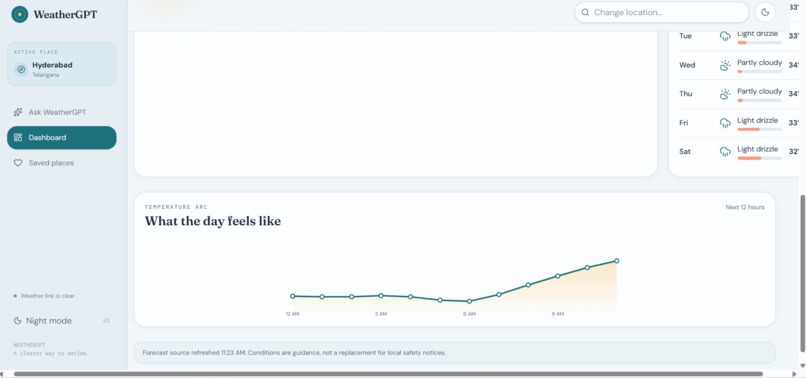The image size is (806, 378).
Task: Click the moon icon beside Night mode
Action: [17, 321]
